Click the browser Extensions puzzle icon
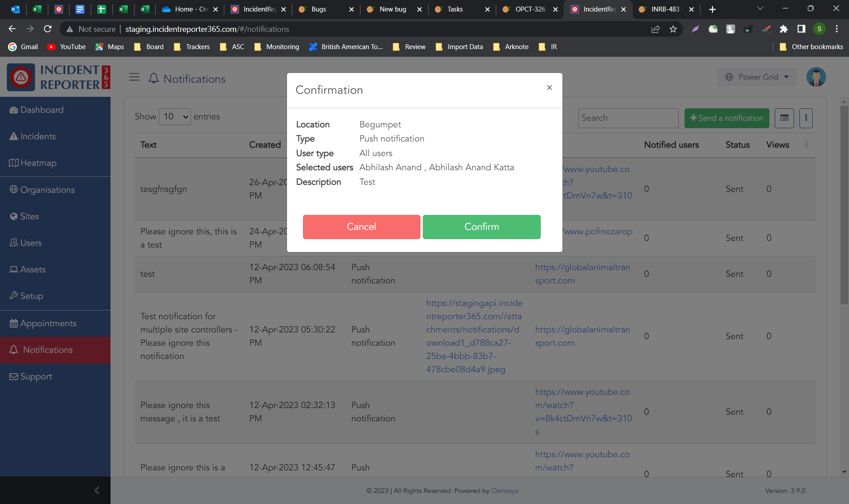 point(783,29)
